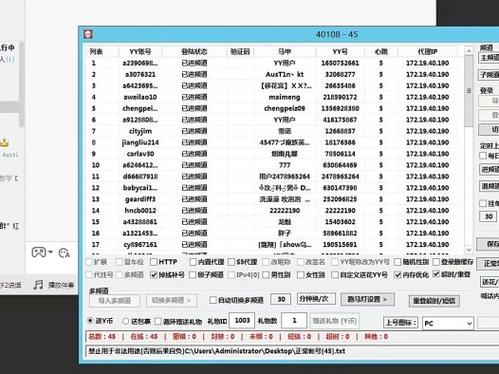The width and height of the screenshot is (499, 374).
Task: Open 跑马灯设置 > settings button
Action: pyautogui.click(x=367, y=299)
